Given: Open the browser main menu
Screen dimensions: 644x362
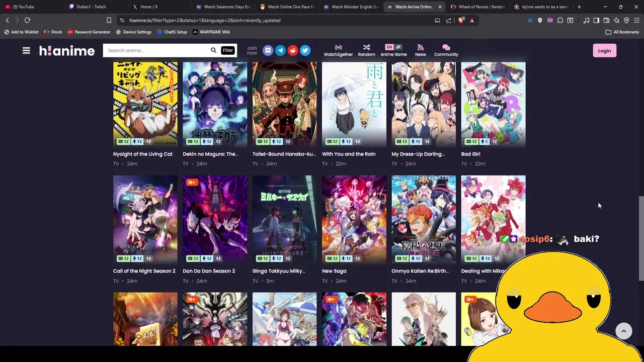Looking at the screenshot, I should (636, 20).
